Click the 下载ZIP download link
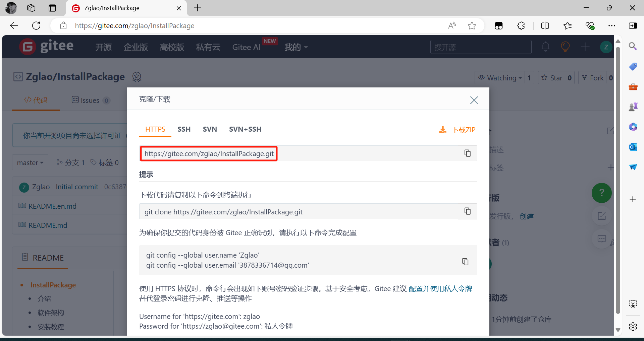The width and height of the screenshot is (644, 341). (x=457, y=130)
